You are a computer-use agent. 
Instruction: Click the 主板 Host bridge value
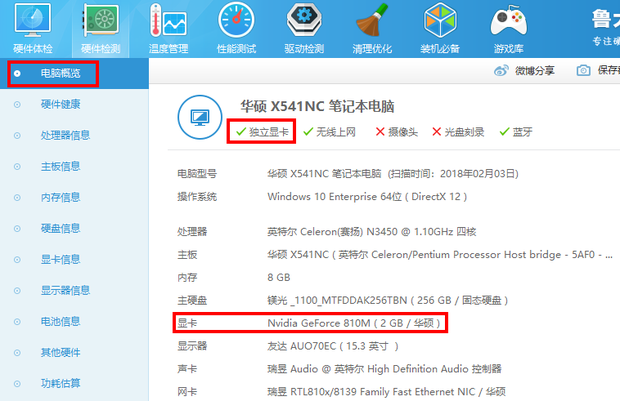440,255
